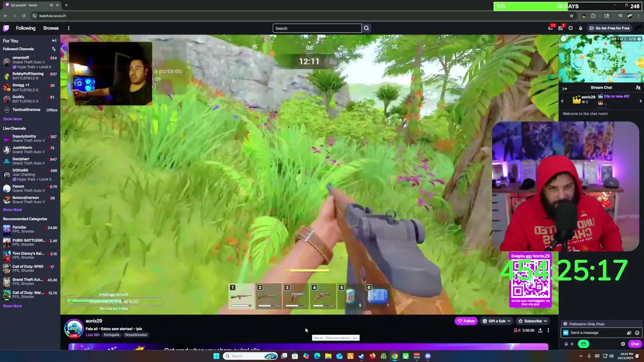644x362 pixels.
Task: Click the purple Chat send button
Action: coord(635,344)
